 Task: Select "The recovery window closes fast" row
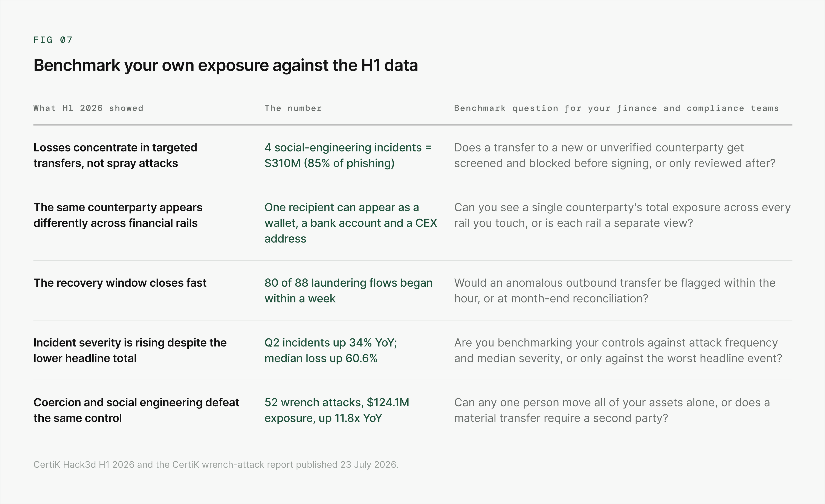pos(413,290)
